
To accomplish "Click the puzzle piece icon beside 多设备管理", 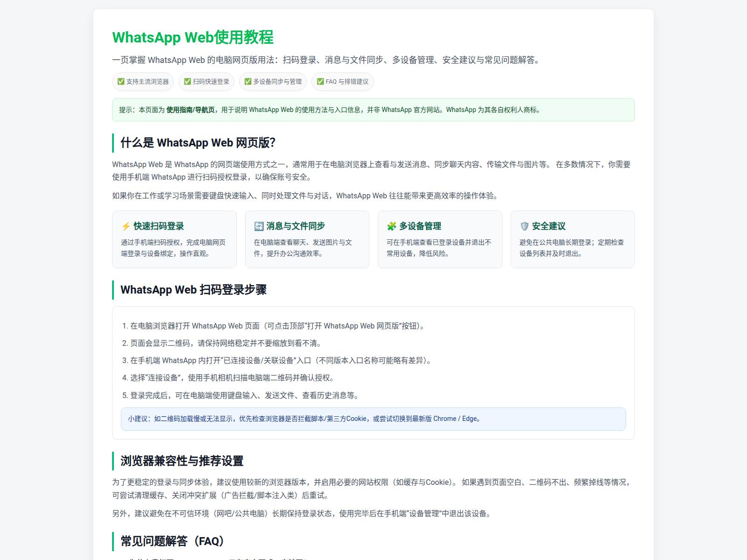I will point(392,226).
